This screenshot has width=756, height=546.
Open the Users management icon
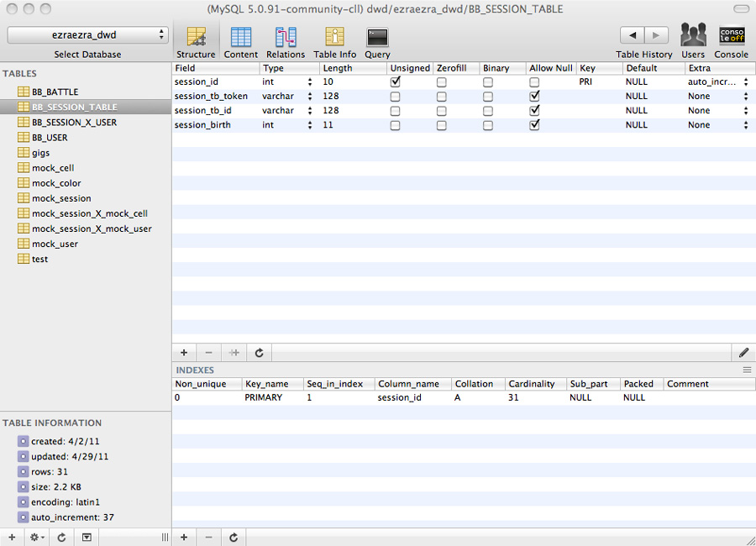click(x=693, y=41)
